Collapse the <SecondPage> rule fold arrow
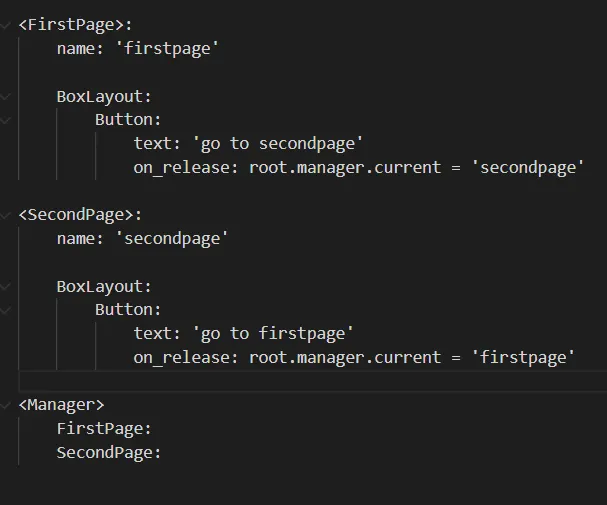This screenshot has height=505, width=607. (x=7, y=215)
